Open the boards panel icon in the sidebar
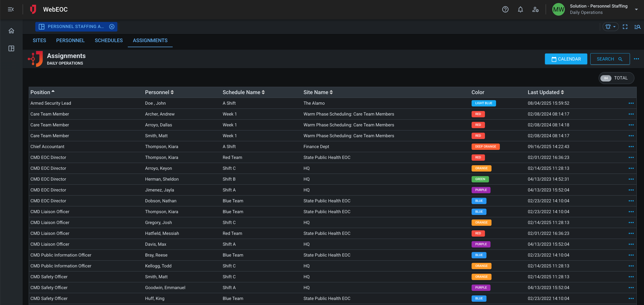The height and width of the screenshot is (305, 644). click(x=11, y=48)
